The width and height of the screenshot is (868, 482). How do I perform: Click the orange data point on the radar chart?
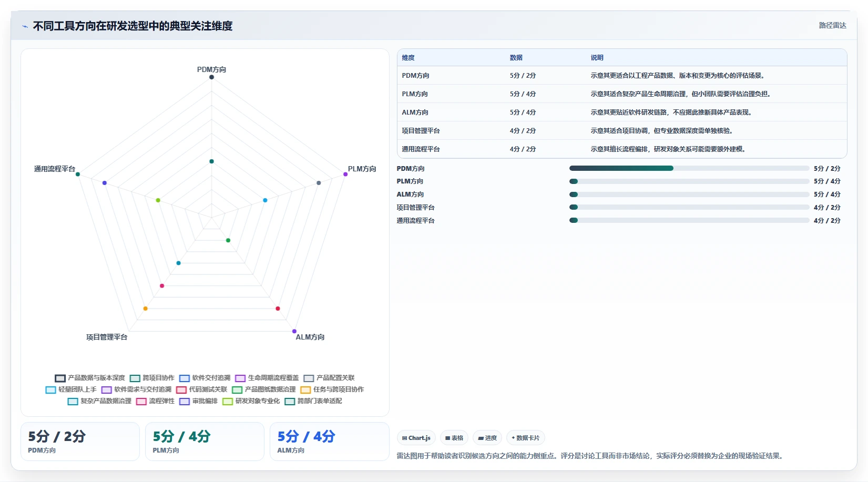click(x=146, y=309)
